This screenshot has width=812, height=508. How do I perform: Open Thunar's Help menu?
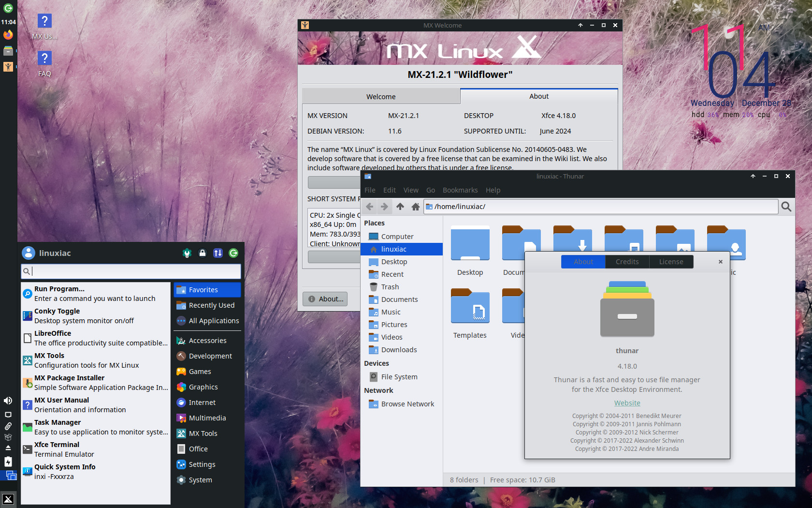click(x=493, y=190)
